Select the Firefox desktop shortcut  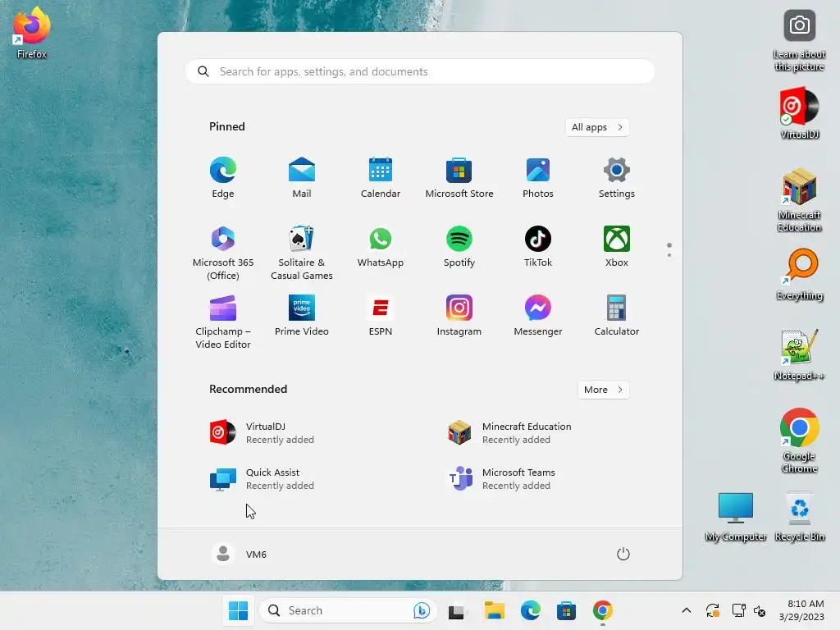(x=32, y=33)
